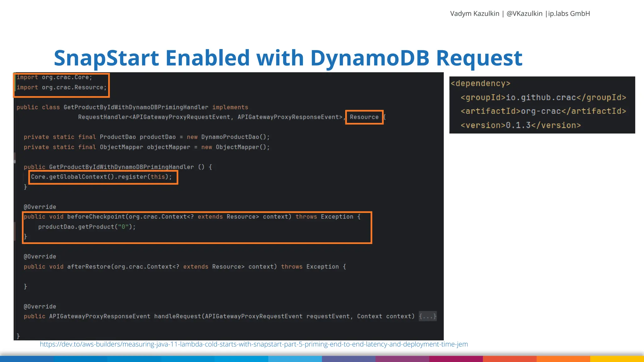644x362 pixels.
Task: Open the dev.to article link
Action: point(253,344)
